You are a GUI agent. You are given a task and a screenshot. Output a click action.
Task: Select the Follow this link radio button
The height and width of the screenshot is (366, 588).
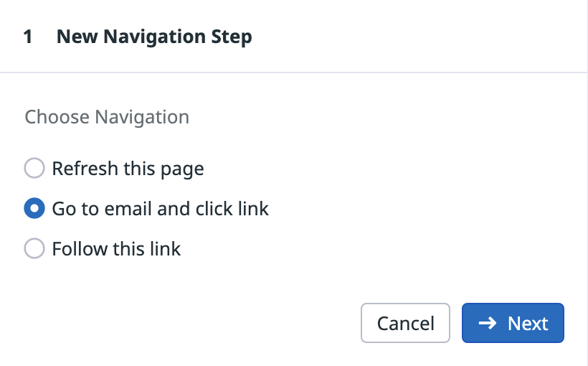click(x=34, y=249)
